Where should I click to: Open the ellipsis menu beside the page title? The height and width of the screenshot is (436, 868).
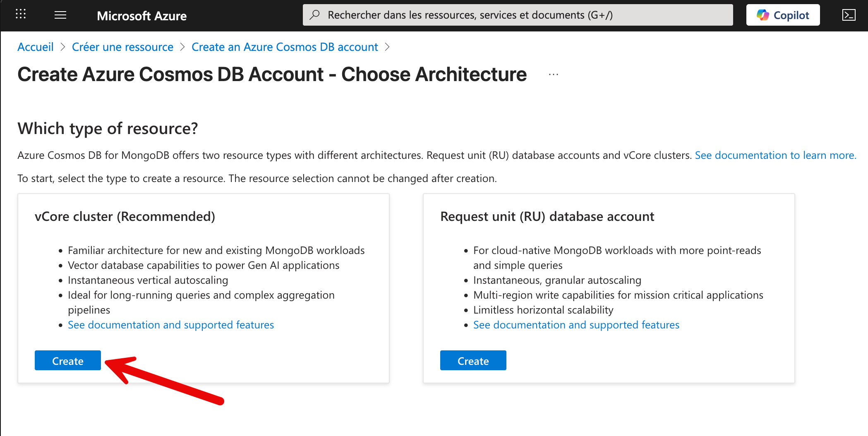click(553, 74)
